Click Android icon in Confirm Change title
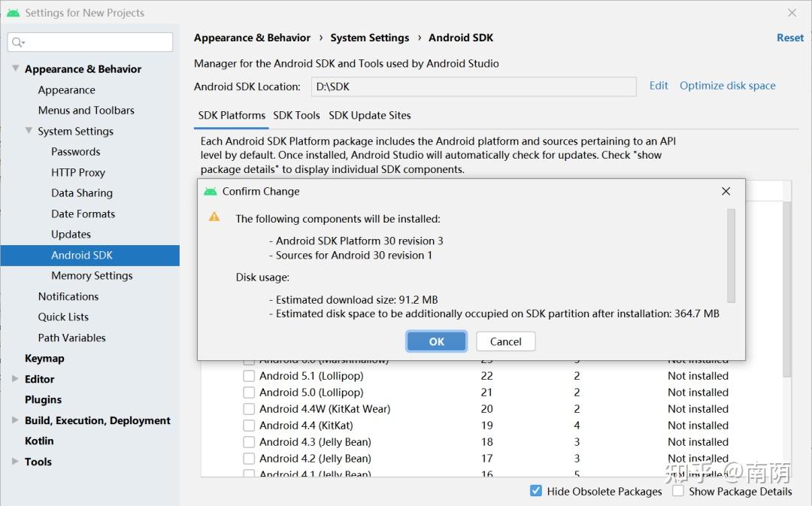812x506 pixels. click(211, 191)
